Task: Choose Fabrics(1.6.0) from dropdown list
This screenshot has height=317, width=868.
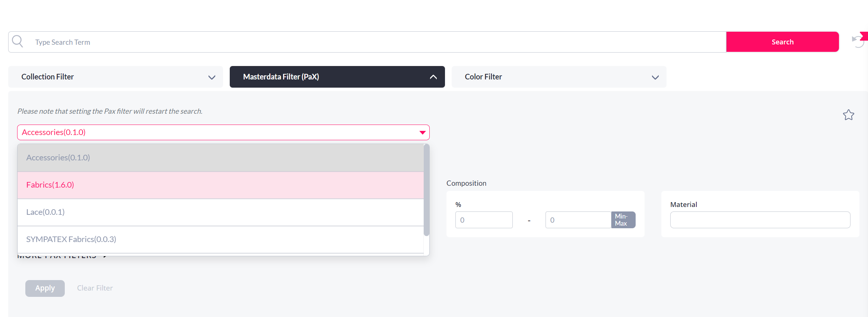Action: tap(220, 185)
